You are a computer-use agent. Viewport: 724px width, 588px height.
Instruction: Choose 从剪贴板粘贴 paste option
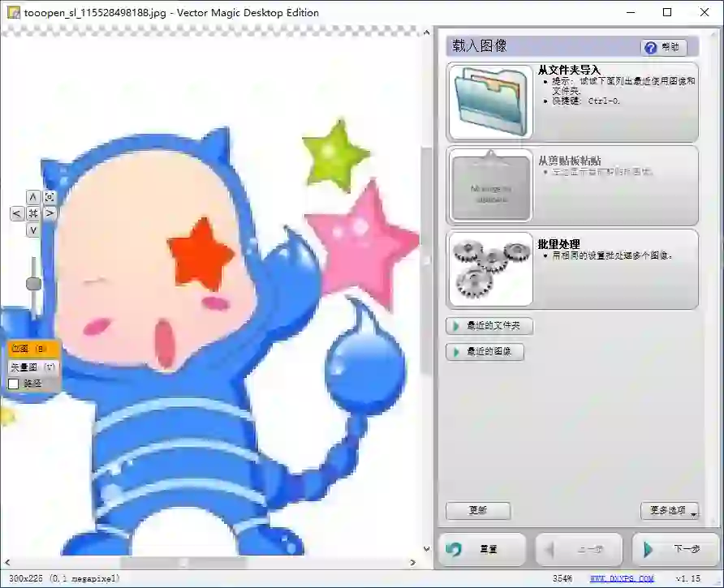[x=572, y=186]
